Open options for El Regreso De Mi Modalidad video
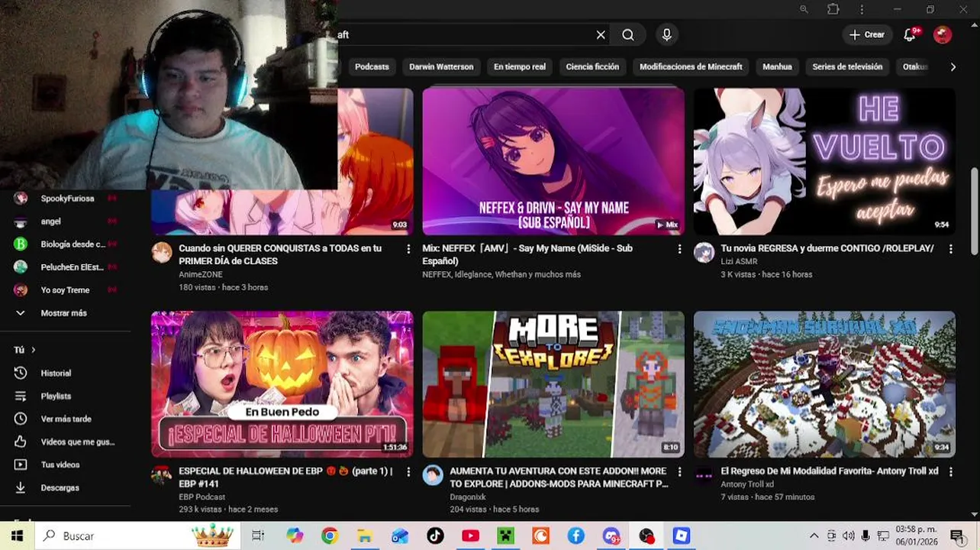Screen dimensions: 980x550 click(x=950, y=472)
